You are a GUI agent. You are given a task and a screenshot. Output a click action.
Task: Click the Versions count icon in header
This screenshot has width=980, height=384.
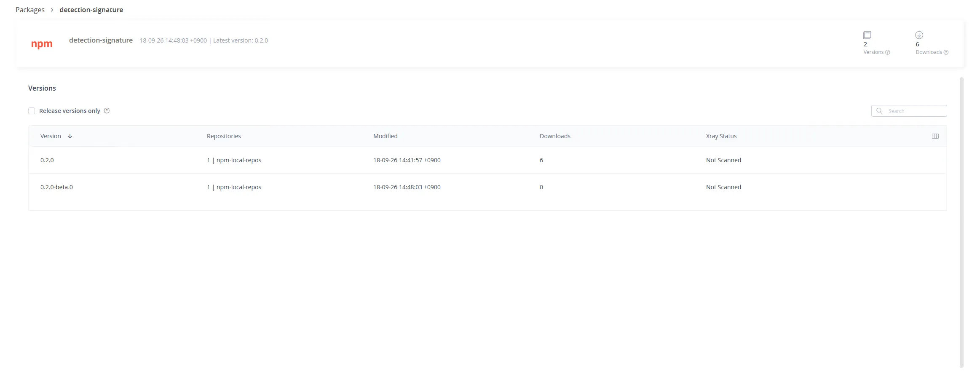[867, 35]
